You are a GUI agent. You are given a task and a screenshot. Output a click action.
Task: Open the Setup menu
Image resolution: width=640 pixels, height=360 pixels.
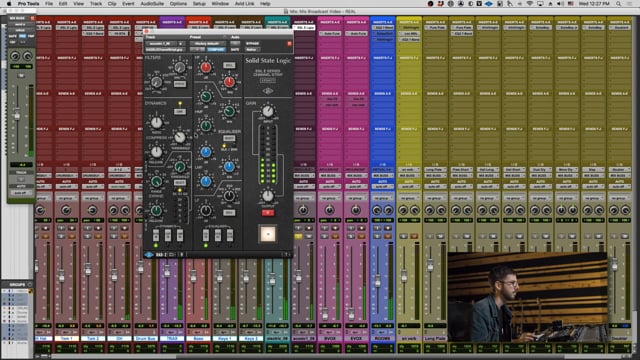coord(199,4)
